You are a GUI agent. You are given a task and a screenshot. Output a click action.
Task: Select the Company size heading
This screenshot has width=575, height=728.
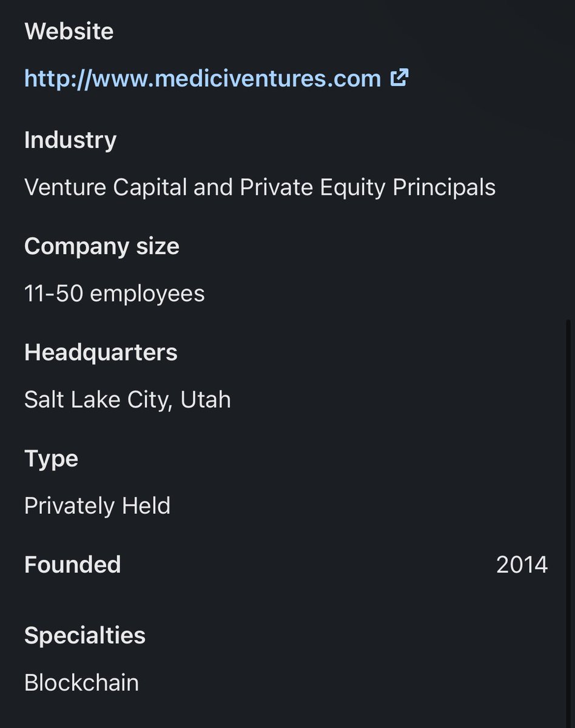click(x=101, y=246)
